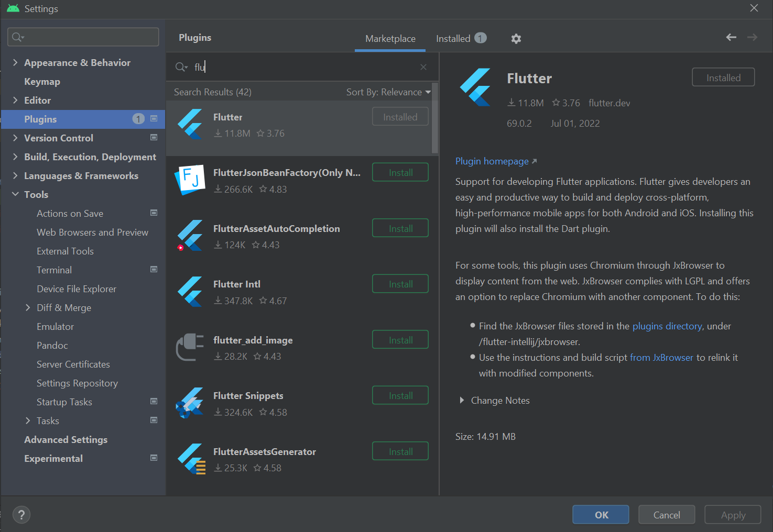The width and height of the screenshot is (773, 532).
Task: Click the forward navigation arrow
Action: 752,37
